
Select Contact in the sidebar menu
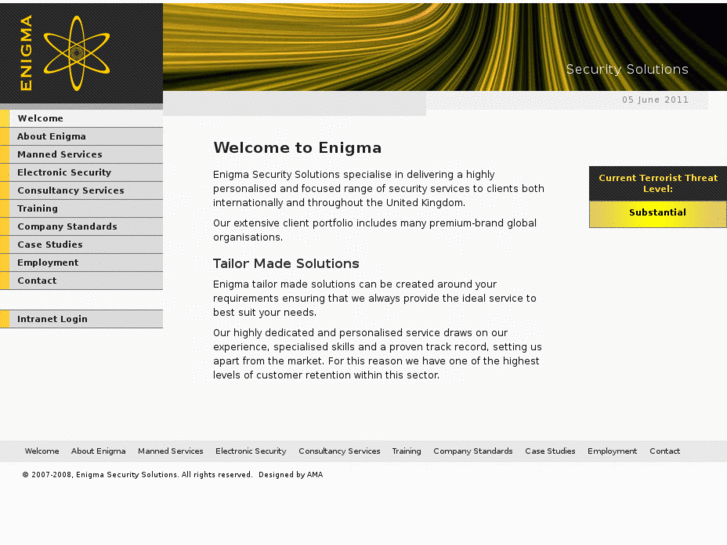[37, 280]
